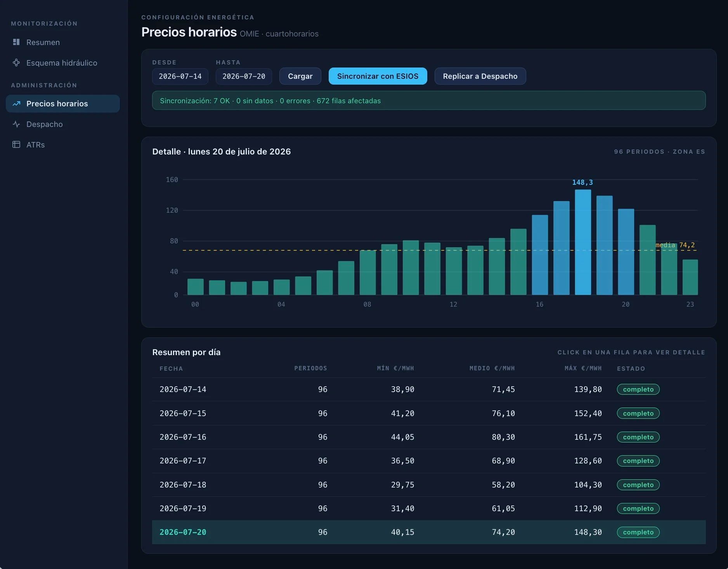Click the 96 PERIODOS · ZONA ES label
This screenshot has width=728, height=569.
(659, 152)
